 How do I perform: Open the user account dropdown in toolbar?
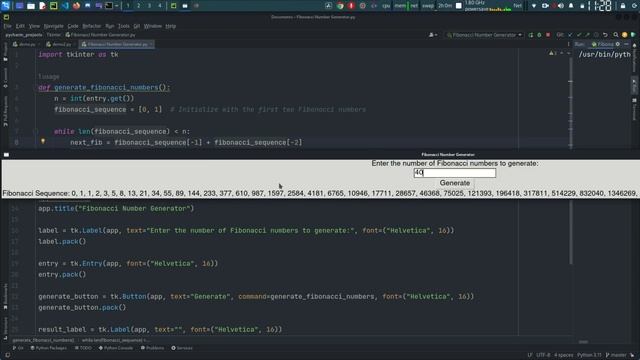(x=433, y=35)
